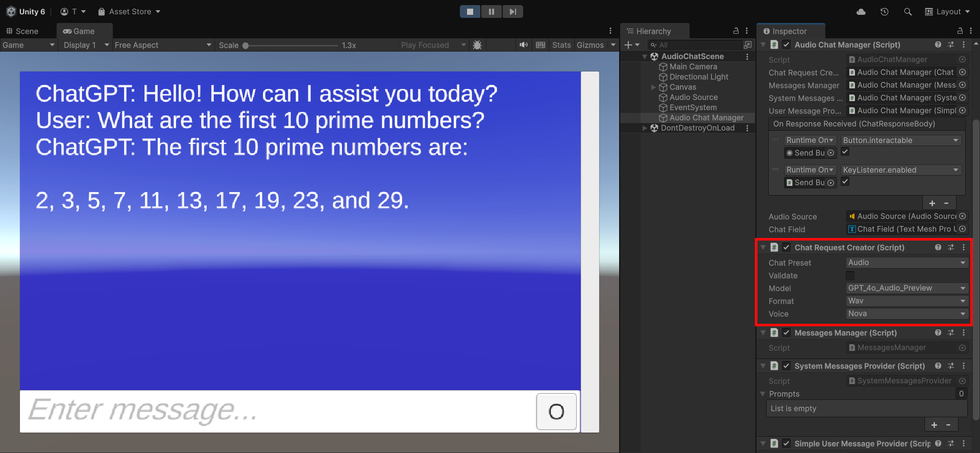Open the AudioChatScene options menu
980x453 pixels.
click(x=747, y=57)
